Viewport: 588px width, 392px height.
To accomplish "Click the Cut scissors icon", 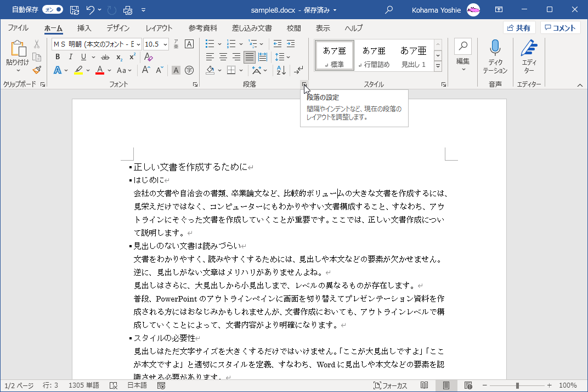I will coord(37,44).
